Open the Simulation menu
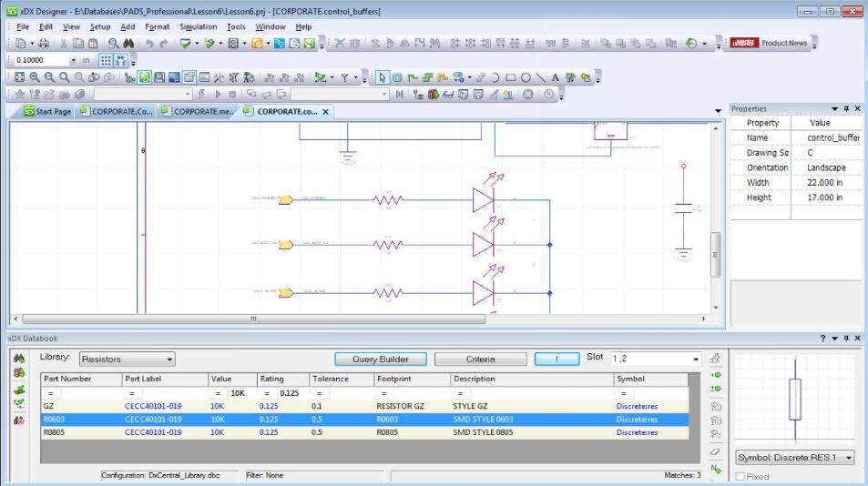This screenshot has height=486, width=868. pos(199,26)
